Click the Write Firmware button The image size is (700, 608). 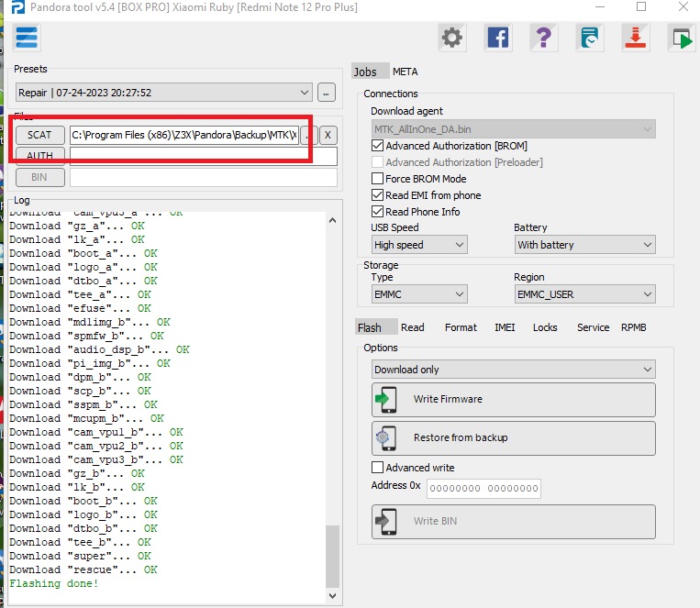513,400
